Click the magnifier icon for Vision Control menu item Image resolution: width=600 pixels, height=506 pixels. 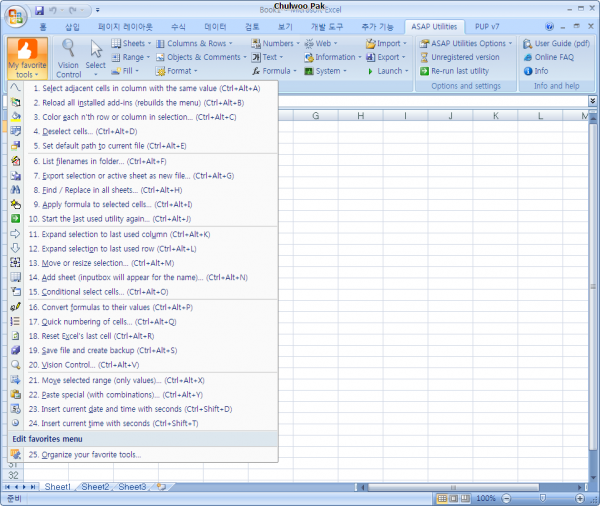coord(15,365)
